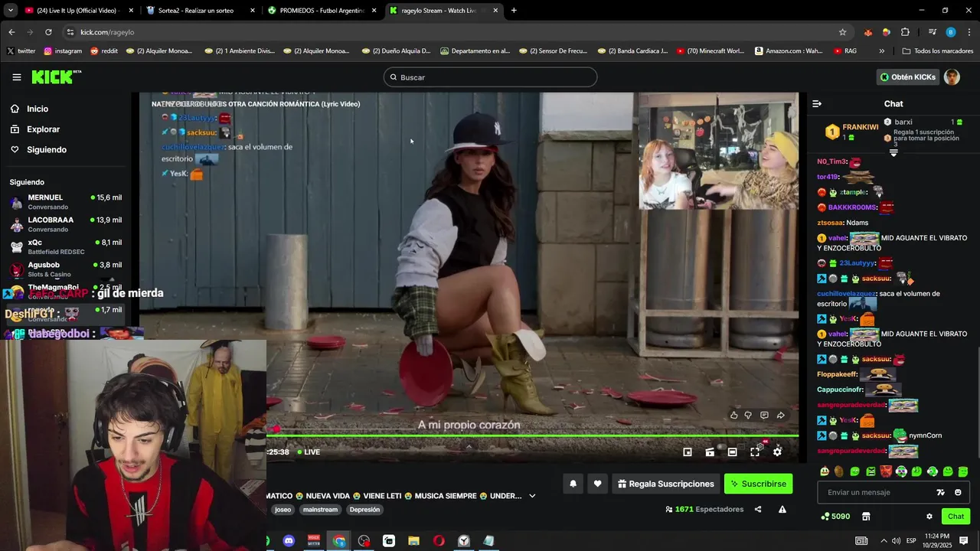
Task: Click the mainstream tag
Action: (x=320, y=510)
